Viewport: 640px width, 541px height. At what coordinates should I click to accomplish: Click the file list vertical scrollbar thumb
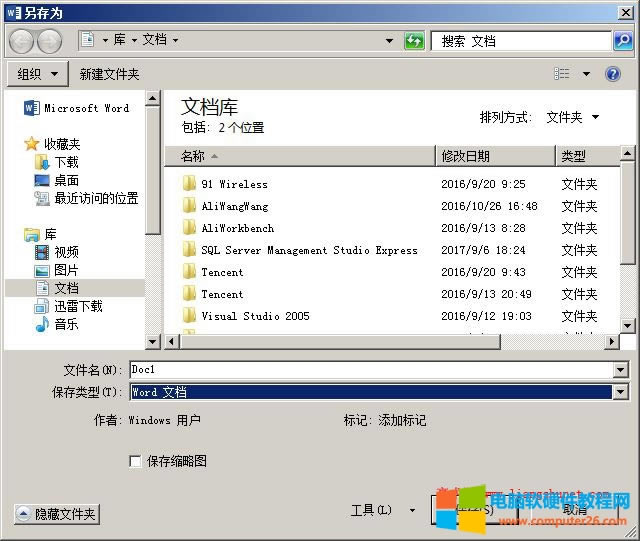[x=627, y=213]
